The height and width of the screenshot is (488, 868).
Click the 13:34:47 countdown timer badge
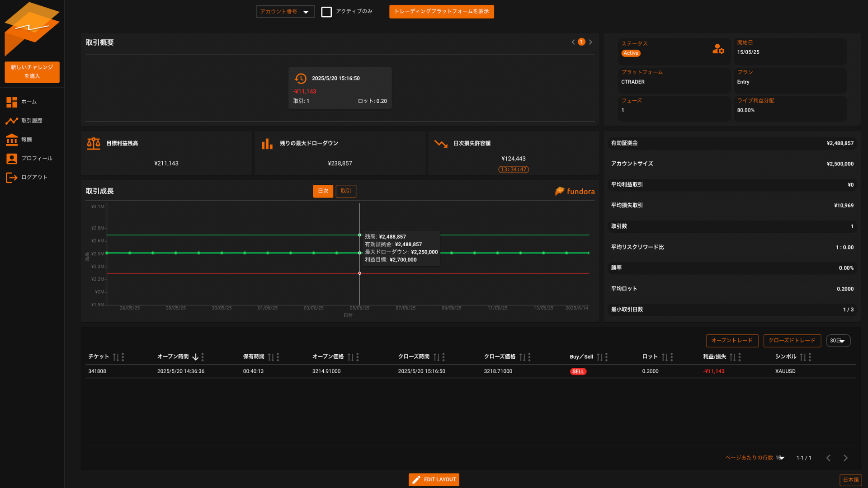[514, 170]
